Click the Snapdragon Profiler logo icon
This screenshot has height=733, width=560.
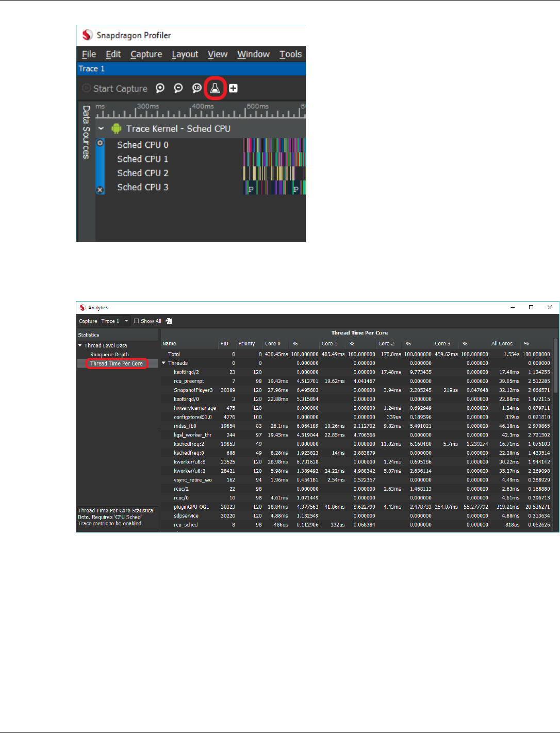88,35
